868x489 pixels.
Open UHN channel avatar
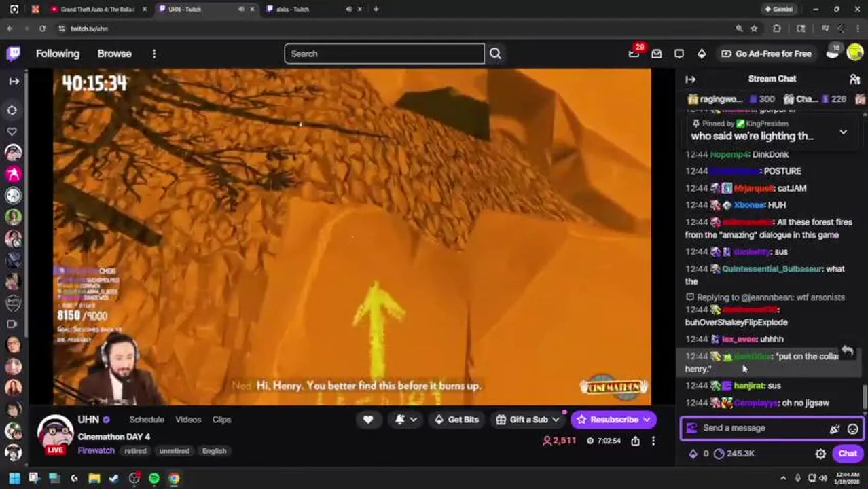(55, 433)
